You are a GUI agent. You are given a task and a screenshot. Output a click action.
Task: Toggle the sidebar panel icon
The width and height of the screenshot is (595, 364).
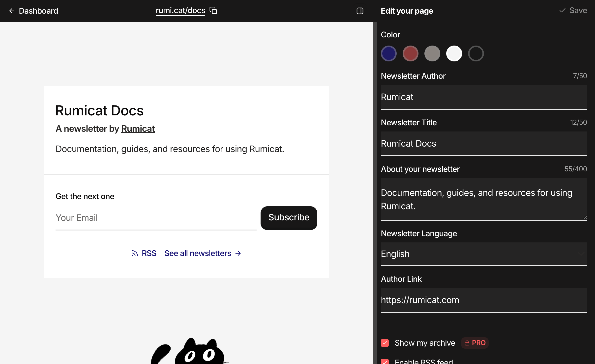(360, 11)
